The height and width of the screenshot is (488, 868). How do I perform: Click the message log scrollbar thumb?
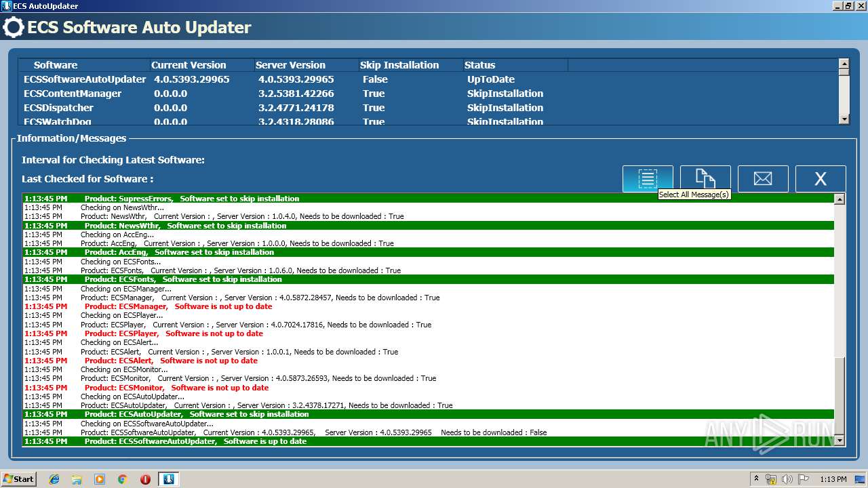click(840, 396)
